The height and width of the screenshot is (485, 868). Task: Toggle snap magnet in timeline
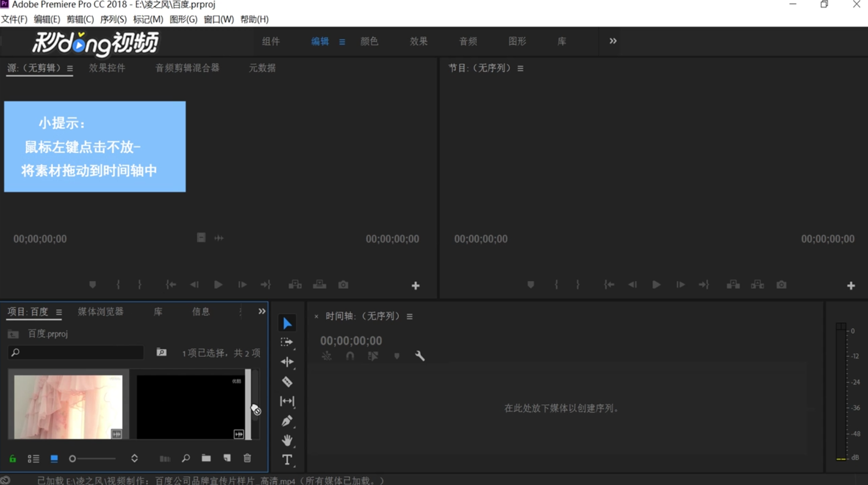coord(350,356)
